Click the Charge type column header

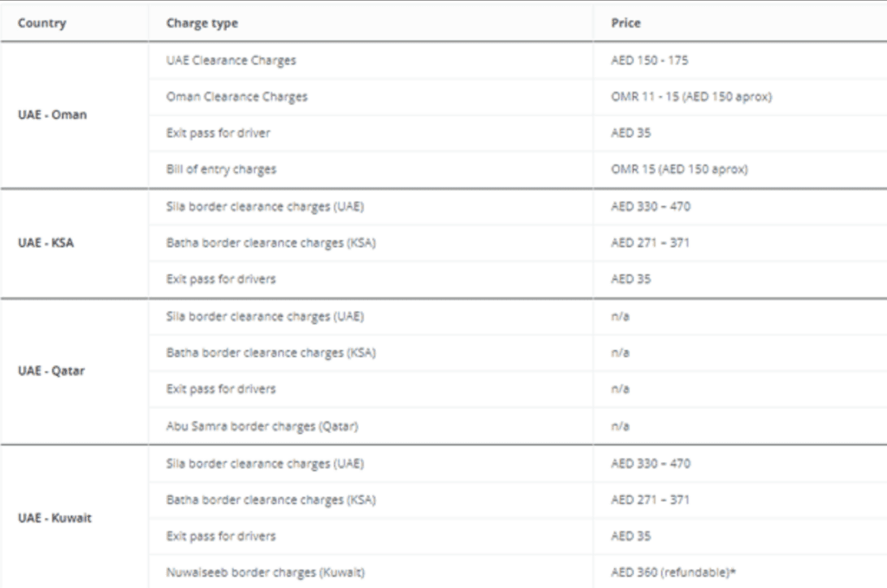click(x=202, y=23)
